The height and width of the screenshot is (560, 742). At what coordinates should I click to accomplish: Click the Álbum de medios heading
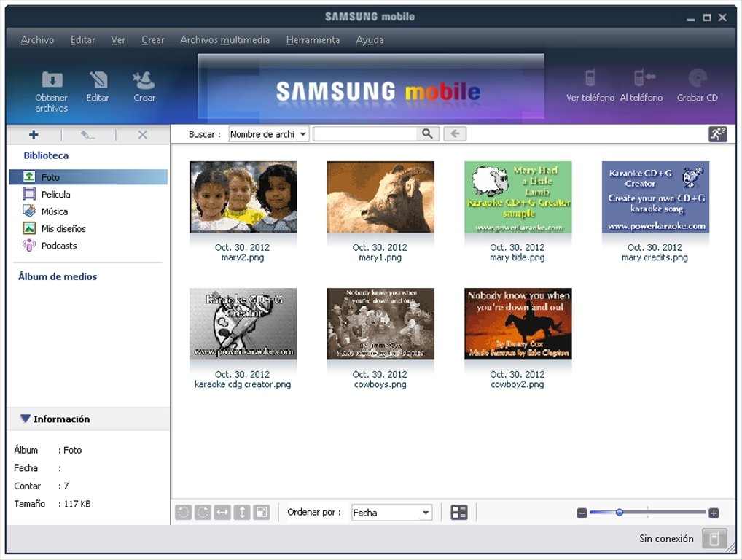click(58, 276)
